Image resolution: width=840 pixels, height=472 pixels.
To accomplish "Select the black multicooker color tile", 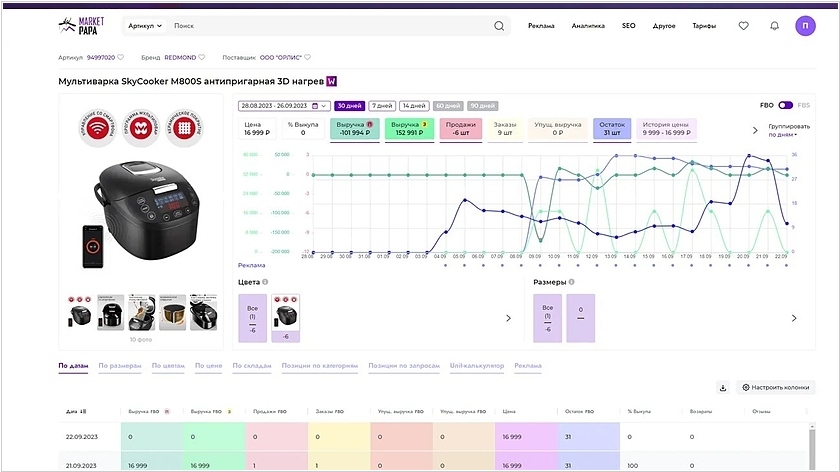I will tap(286, 318).
